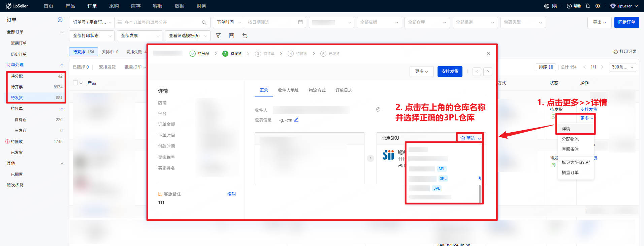Click the save filter template icon

point(231,36)
